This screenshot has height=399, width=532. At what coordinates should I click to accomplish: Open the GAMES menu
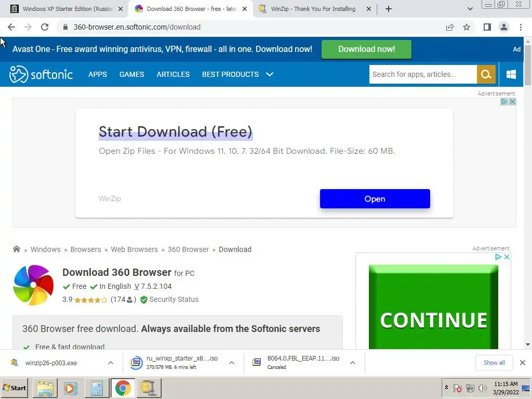point(131,74)
